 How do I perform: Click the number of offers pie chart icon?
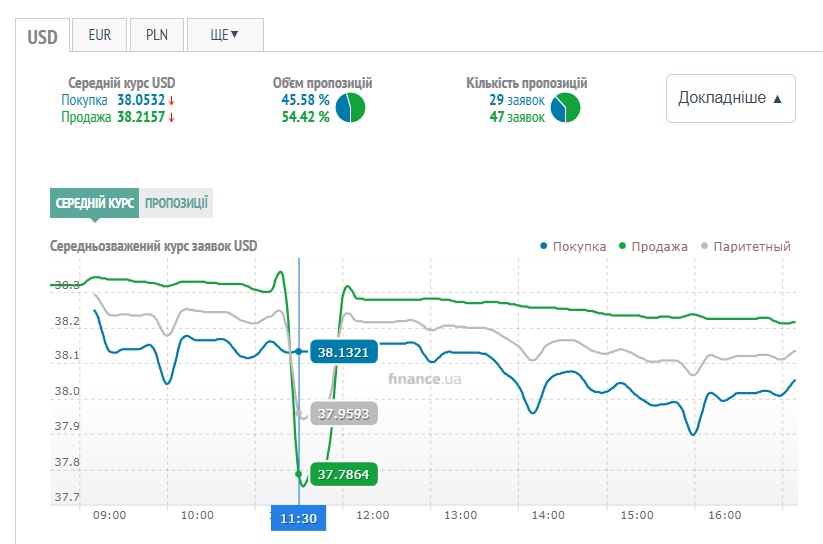pyautogui.click(x=564, y=108)
